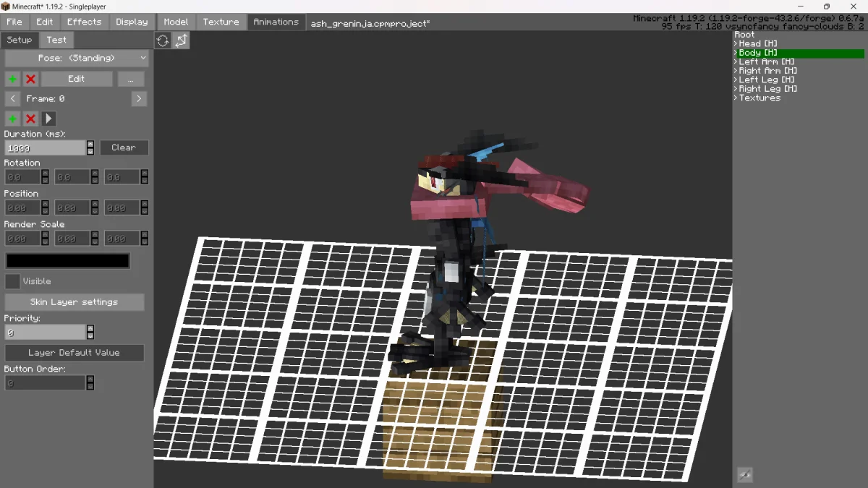The image size is (868, 488).
Task: Click the first Rotation input field
Action: (22, 176)
